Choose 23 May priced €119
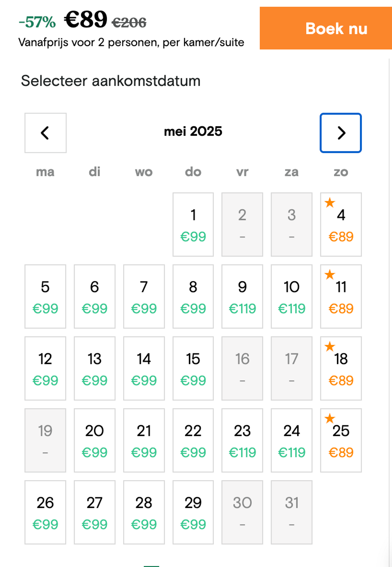 242,440
